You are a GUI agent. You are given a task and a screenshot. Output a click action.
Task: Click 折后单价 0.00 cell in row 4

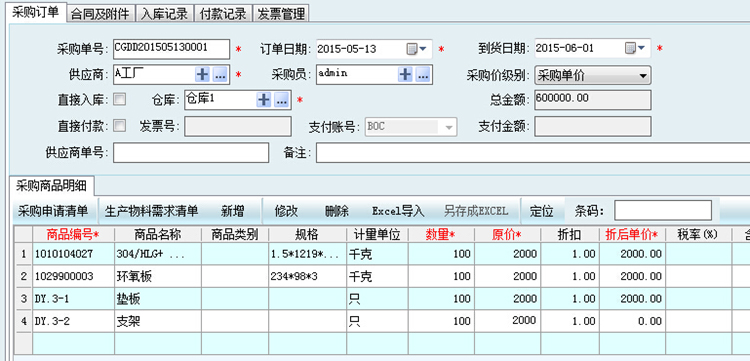(632, 321)
